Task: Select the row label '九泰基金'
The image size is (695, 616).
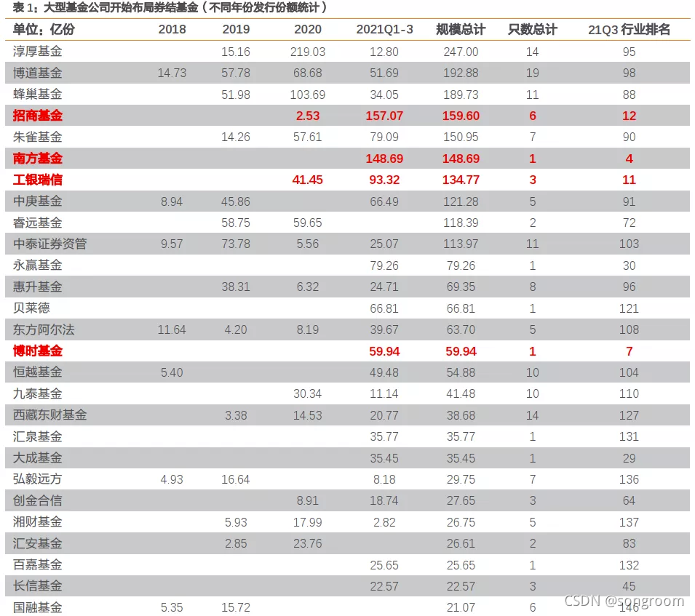Action: (x=37, y=393)
